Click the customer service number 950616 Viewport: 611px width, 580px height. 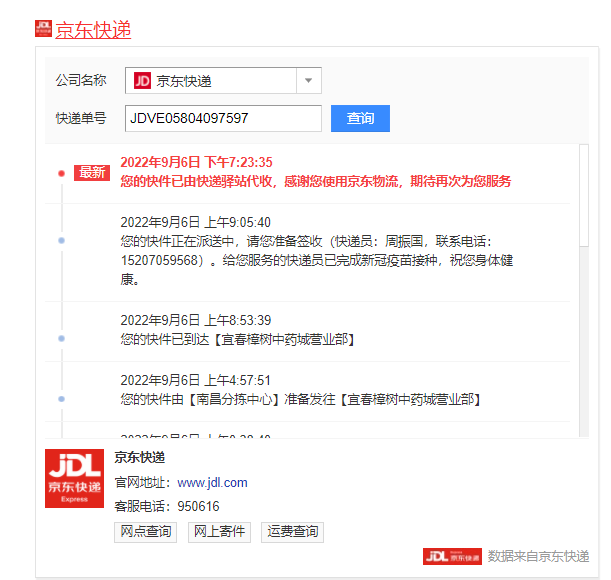pyautogui.click(x=198, y=506)
